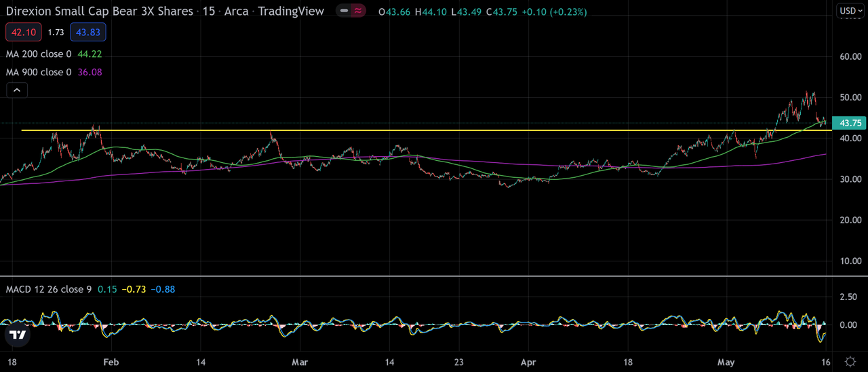Select the MACD 12 26 close 9 legend

pos(49,290)
